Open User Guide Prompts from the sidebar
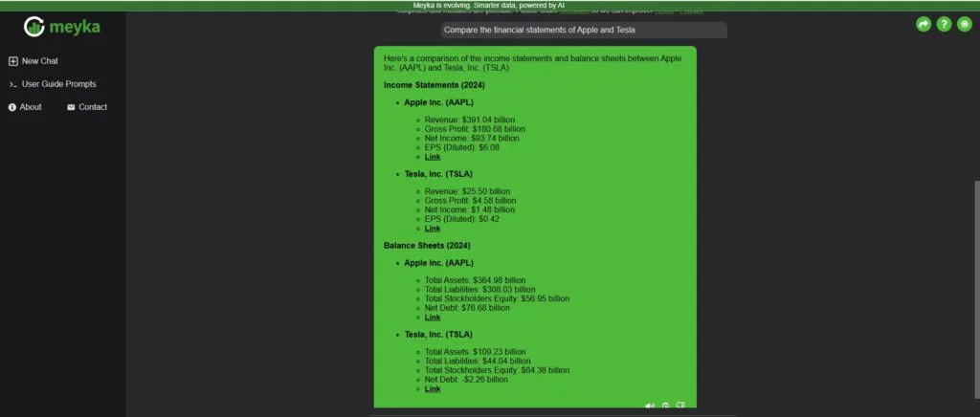Viewport: 980px width, 417px height. (58, 84)
